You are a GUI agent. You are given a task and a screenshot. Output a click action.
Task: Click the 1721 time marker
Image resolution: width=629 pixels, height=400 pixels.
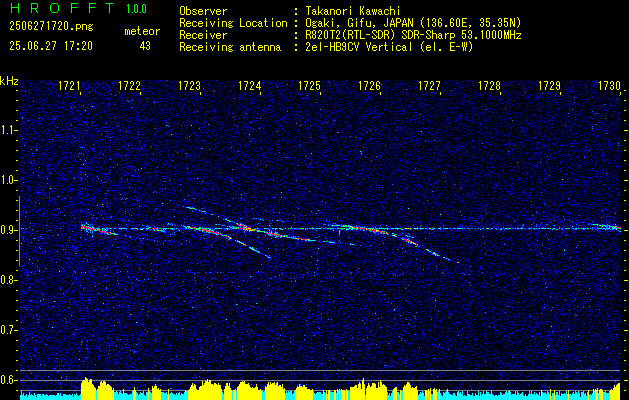coord(69,86)
